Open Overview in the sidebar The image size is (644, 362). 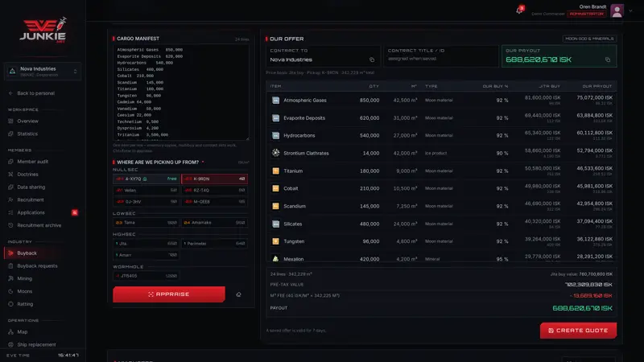click(27, 121)
